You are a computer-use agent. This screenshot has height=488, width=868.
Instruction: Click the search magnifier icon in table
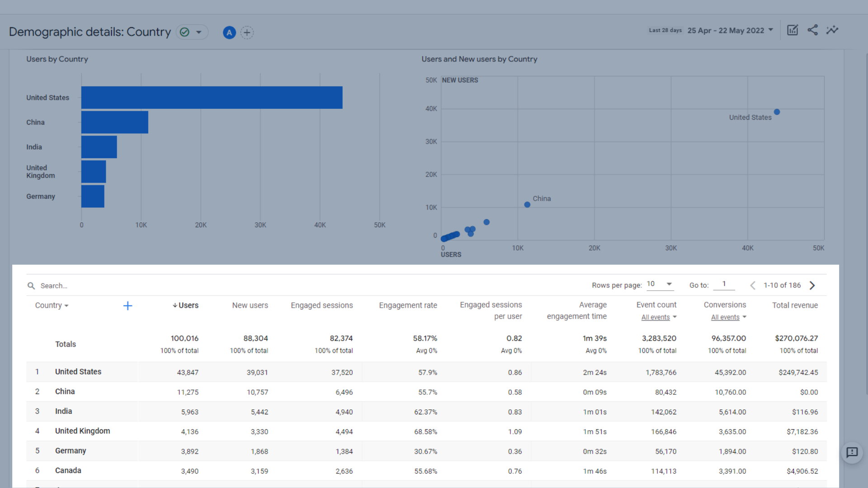coord(32,286)
